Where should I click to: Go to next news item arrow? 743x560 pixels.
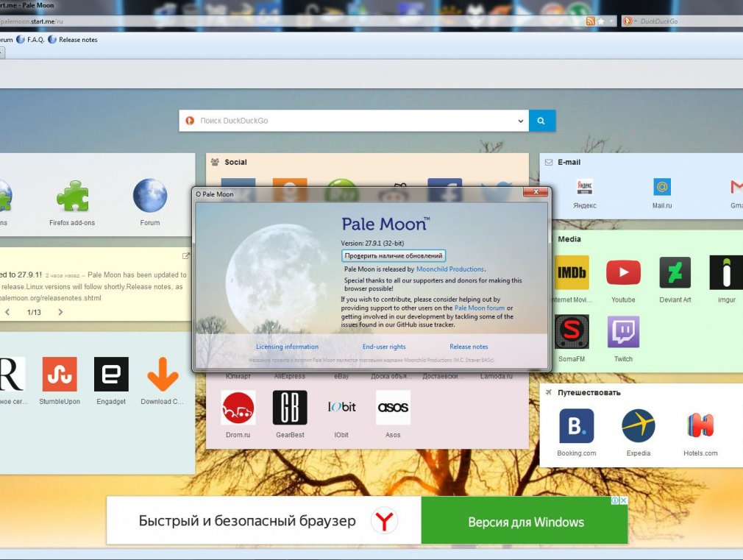(60, 312)
